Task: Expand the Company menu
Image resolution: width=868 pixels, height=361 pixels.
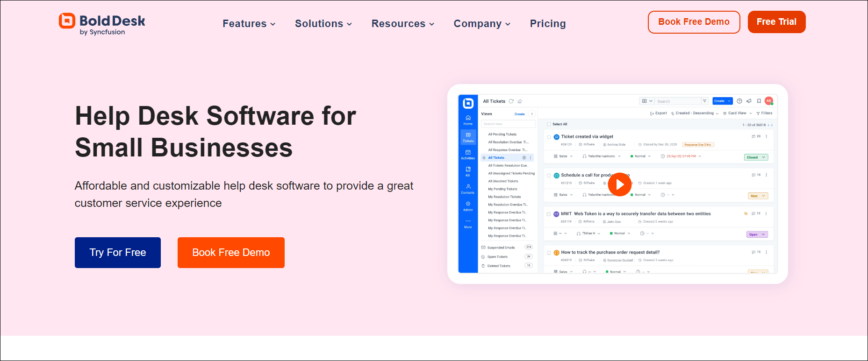Action: [x=482, y=23]
